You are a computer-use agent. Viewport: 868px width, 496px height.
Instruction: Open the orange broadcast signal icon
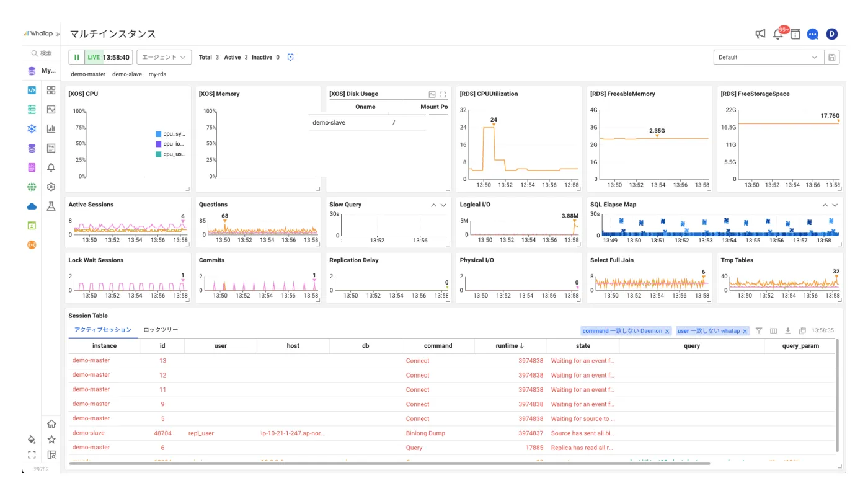coord(32,245)
